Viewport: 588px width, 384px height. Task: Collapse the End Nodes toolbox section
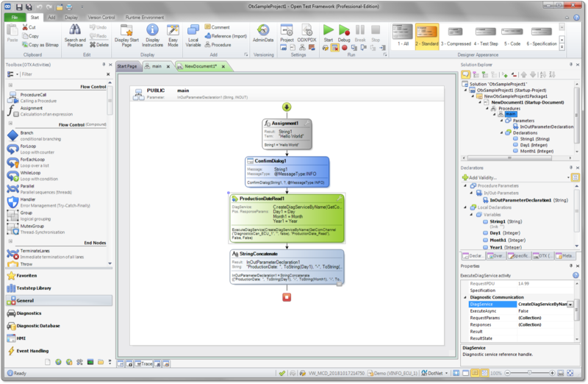[x=10, y=241]
